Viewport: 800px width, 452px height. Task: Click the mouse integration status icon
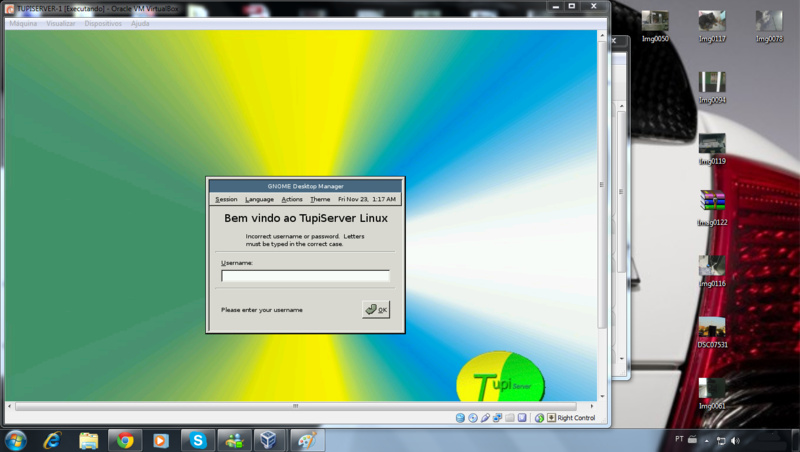pyautogui.click(x=539, y=418)
